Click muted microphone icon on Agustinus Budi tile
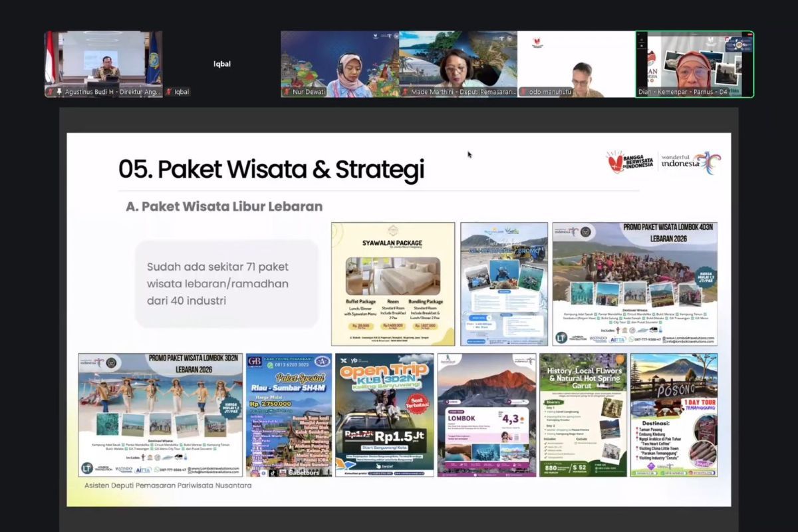Viewport: 798px width, 532px height. (50, 92)
